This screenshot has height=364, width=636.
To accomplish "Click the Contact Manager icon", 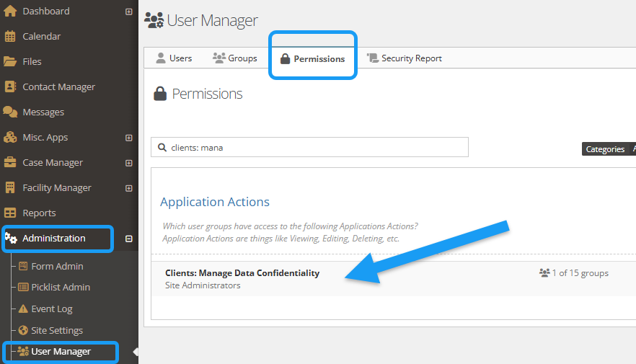I will [x=10, y=87].
